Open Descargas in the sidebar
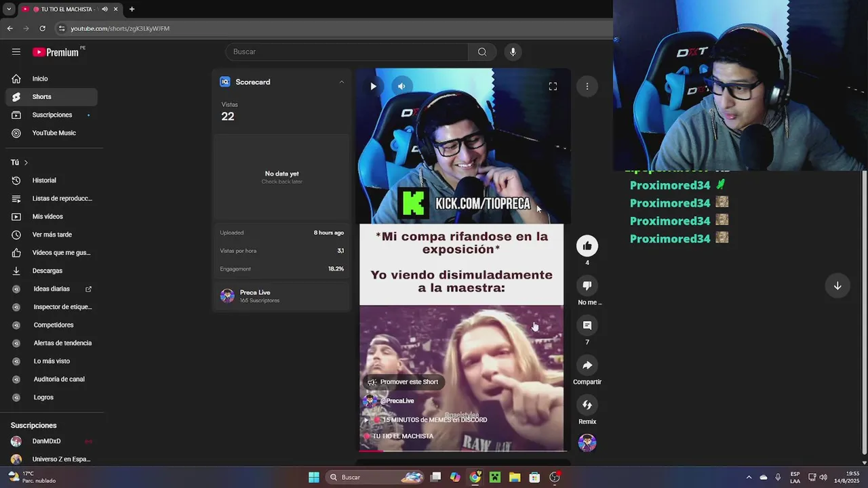 [52, 270]
